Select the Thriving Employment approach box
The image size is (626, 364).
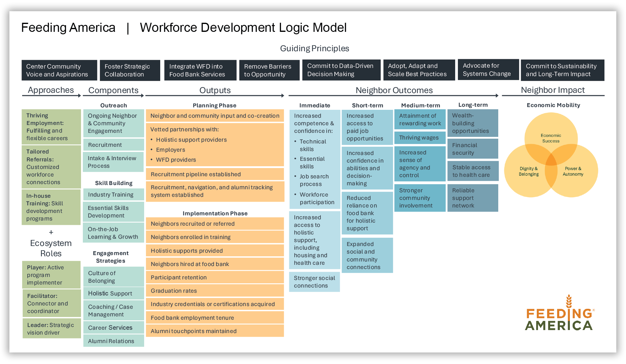pyautogui.click(x=51, y=127)
